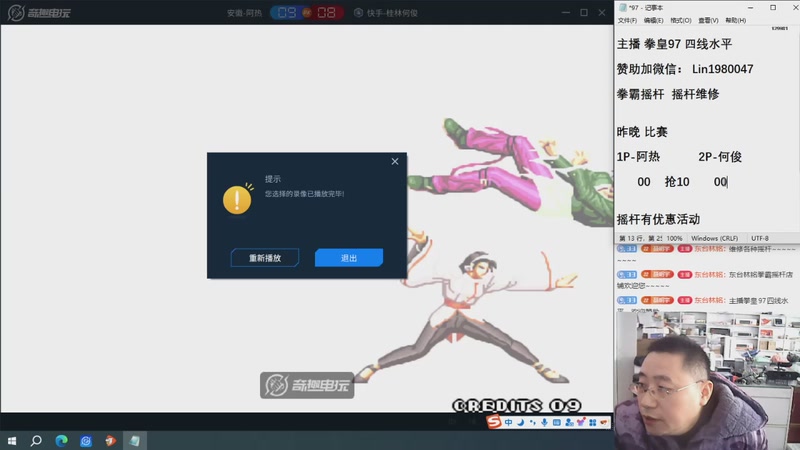Click 重新播放 to replay the recording
Image resolution: width=800 pixels, height=450 pixels.
pos(265,258)
